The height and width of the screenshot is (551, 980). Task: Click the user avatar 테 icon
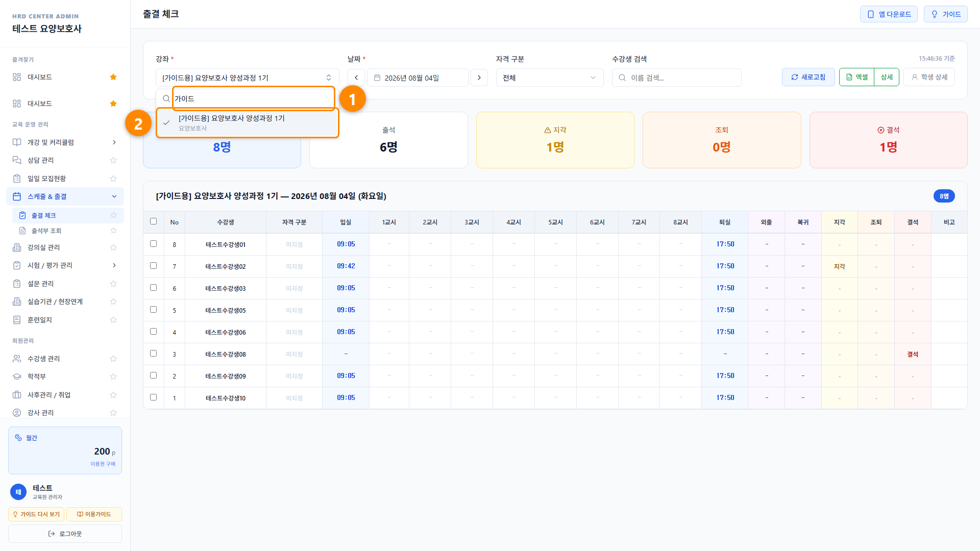click(18, 492)
